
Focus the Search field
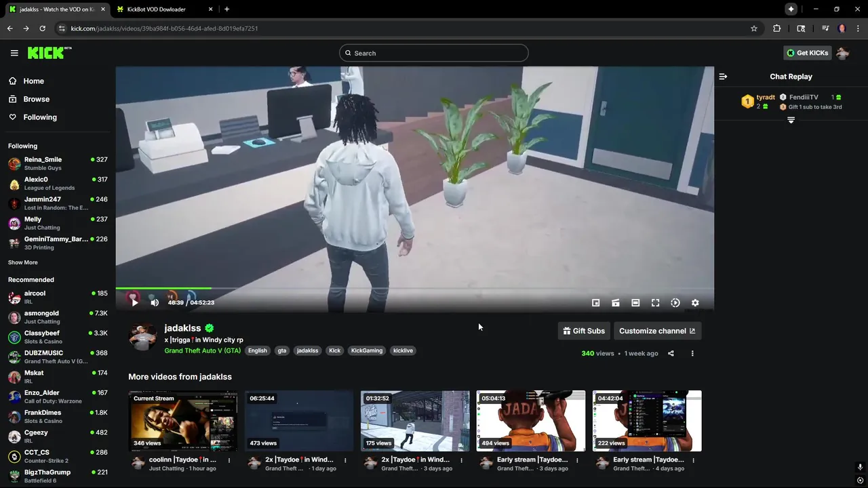coord(434,53)
